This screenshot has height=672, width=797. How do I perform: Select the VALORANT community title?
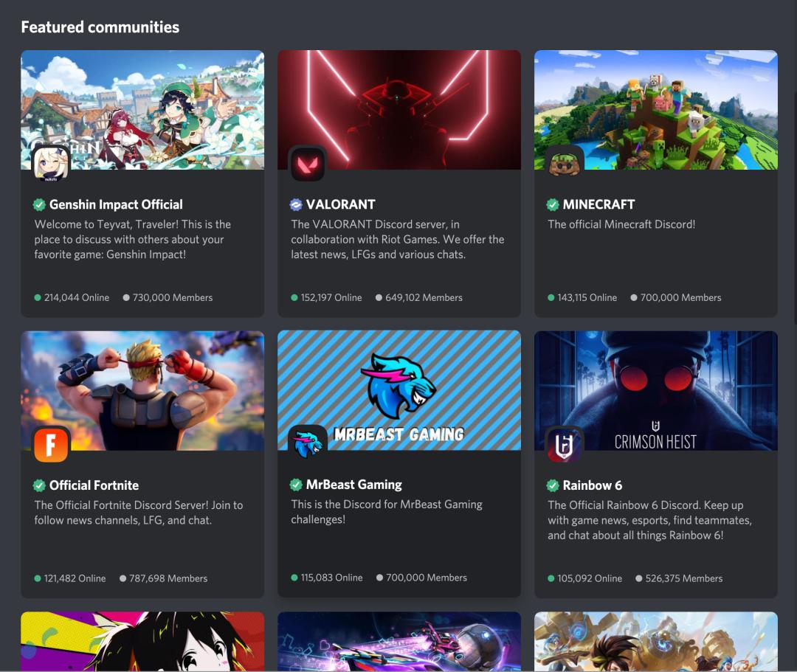(x=340, y=205)
